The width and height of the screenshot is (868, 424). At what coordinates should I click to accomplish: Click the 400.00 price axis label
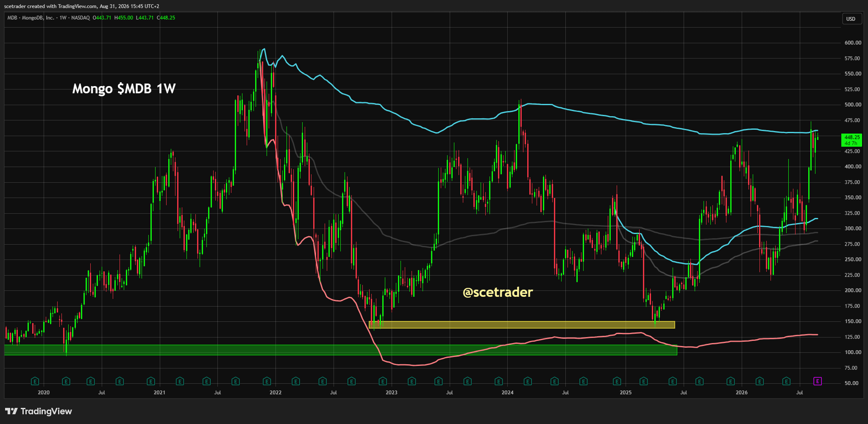(x=853, y=167)
